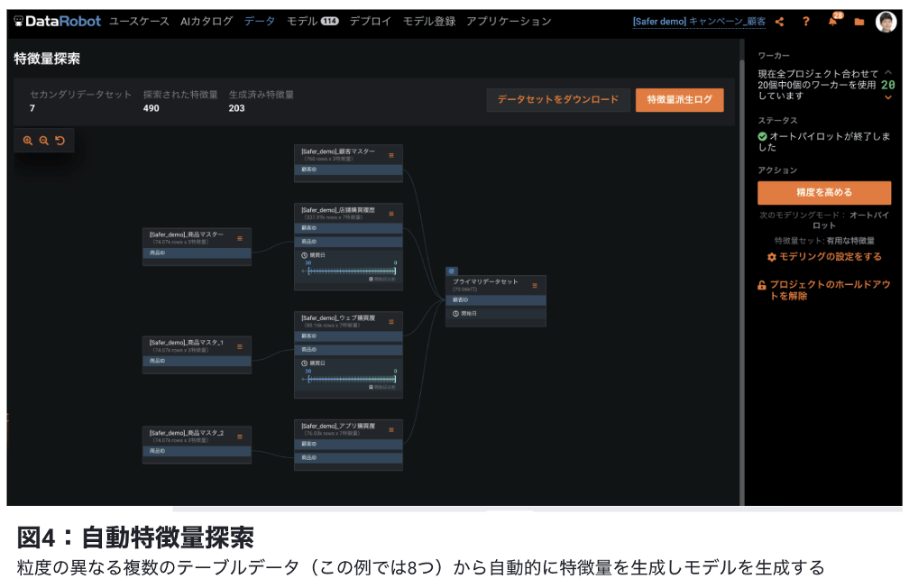This screenshot has height=588, width=909.
Task: Click プロジェクトのホールドアウトを解除 link
Action: coord(830,289)
